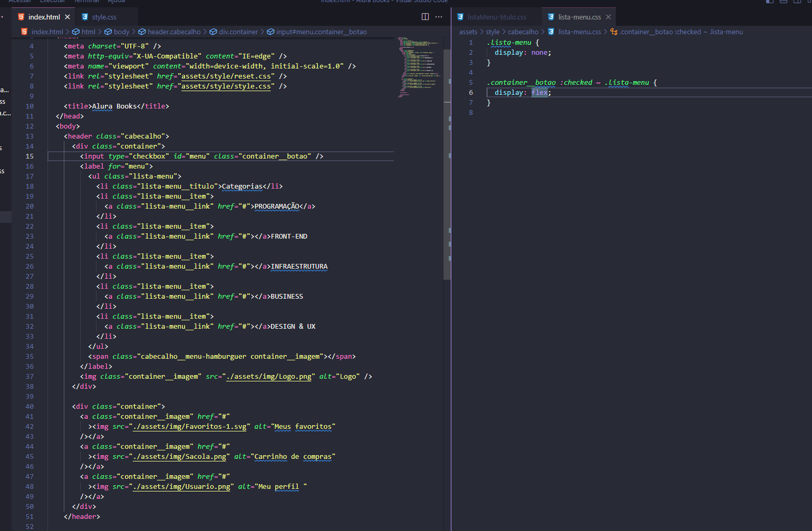Click 'Categorias' text on line 18
Image resolution: width=812 pixels, height=531 pixels.
tap(242, 186)
